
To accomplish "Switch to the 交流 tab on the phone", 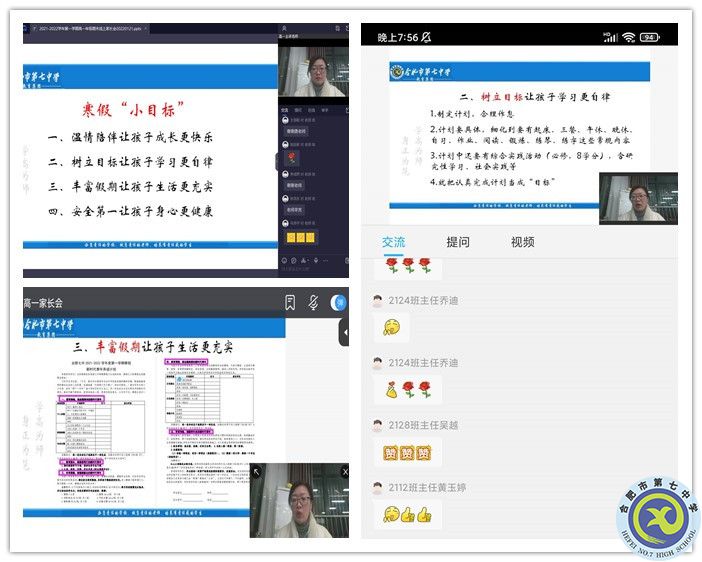I will tap(393, 242).
